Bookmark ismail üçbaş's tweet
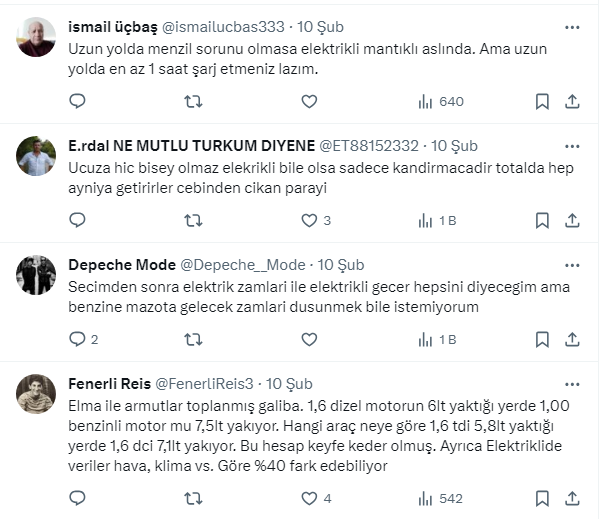Screen dimensions: 614x519 [x=542, y=101]
